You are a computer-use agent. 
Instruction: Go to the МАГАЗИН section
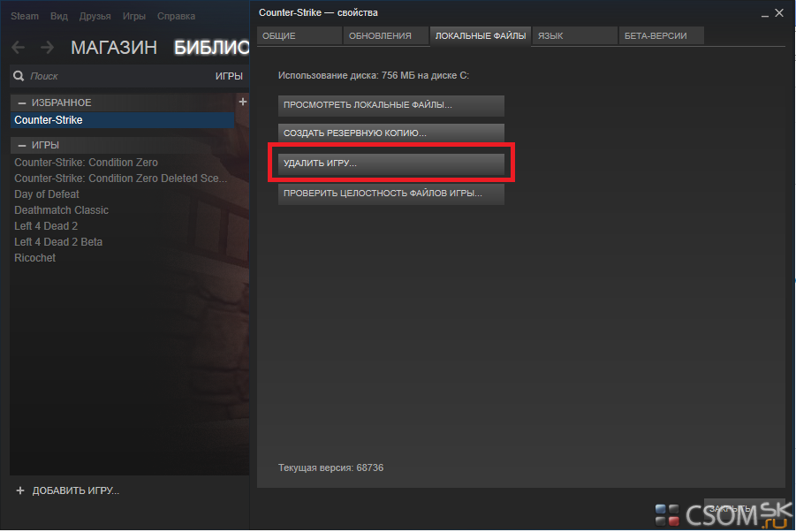(114, 48)
